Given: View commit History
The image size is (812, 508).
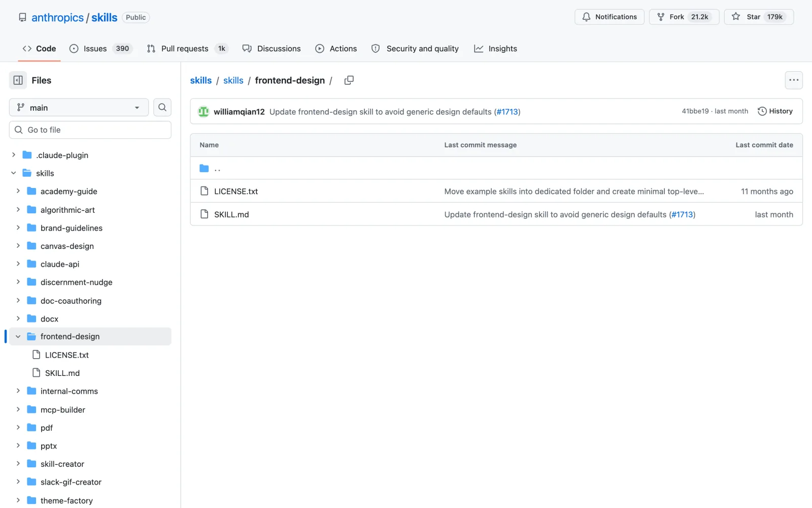Looking at the screenshot, I should pos(775,111).
